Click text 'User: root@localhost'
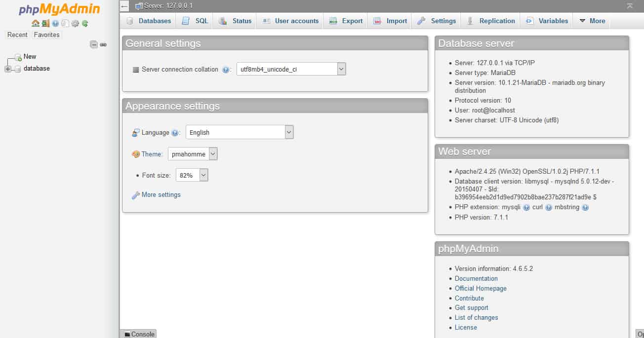644x338 pixels. pos(484,111)
